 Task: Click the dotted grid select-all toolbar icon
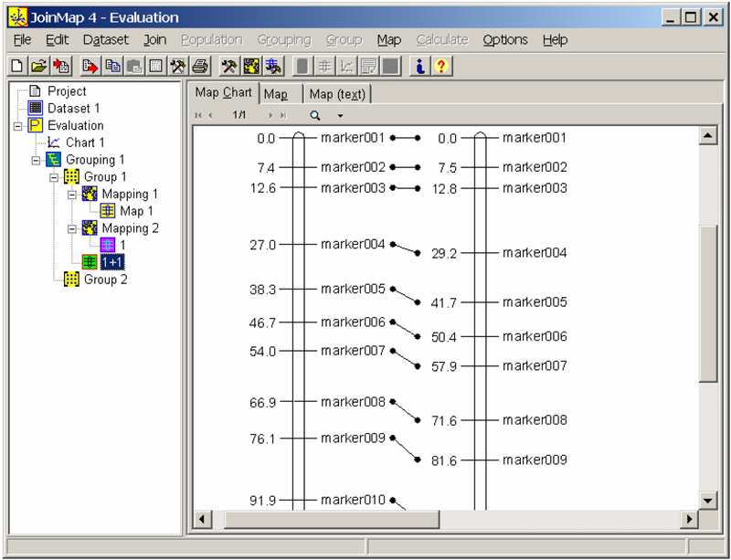coord(155,66)
